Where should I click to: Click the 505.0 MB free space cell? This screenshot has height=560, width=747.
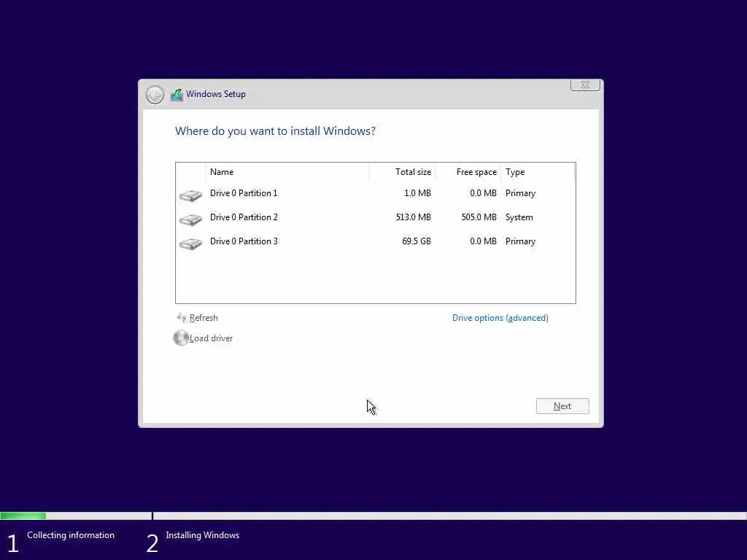coord(479,217)
